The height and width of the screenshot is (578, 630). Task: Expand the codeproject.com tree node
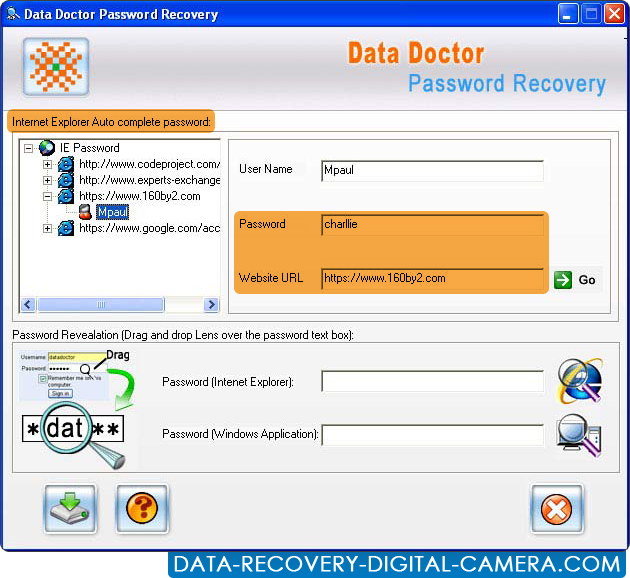[47, 164]
